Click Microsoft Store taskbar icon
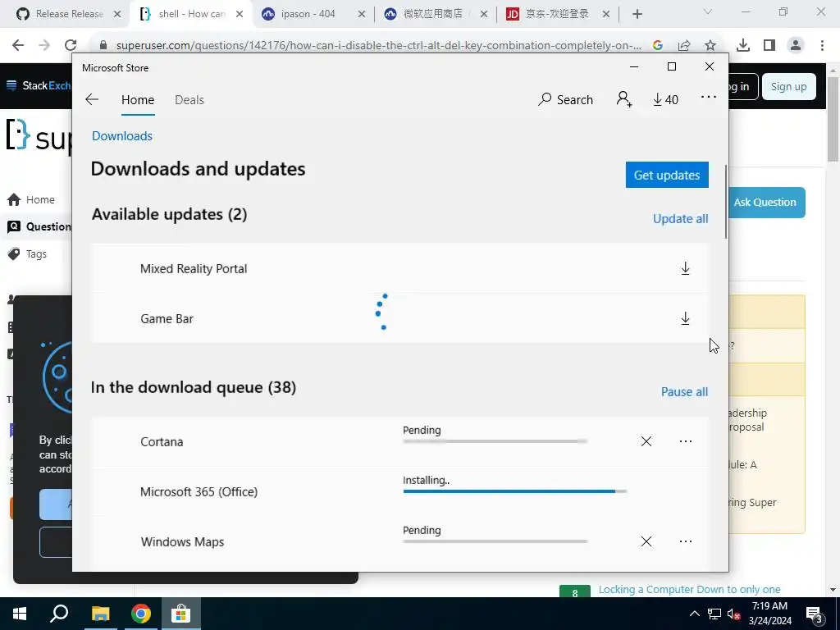 181,614
